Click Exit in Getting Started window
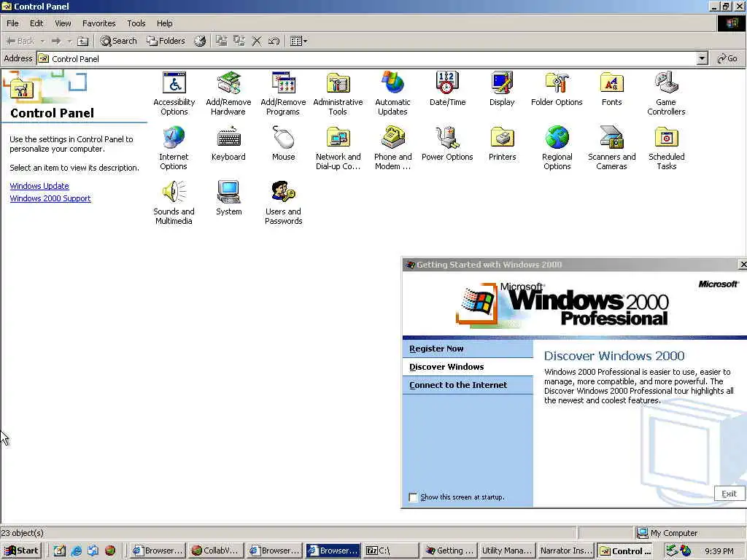The height and width of the screenshot is (560, 747). (x=729, y=494)
